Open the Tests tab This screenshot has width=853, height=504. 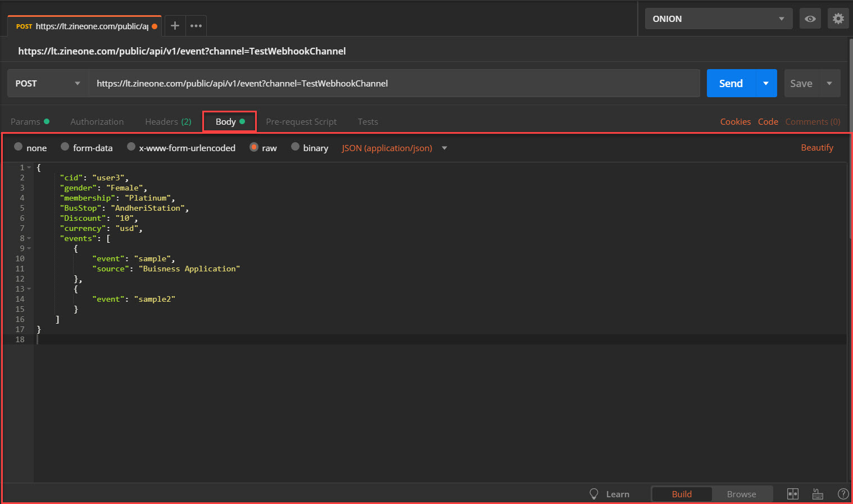point(368,121)
